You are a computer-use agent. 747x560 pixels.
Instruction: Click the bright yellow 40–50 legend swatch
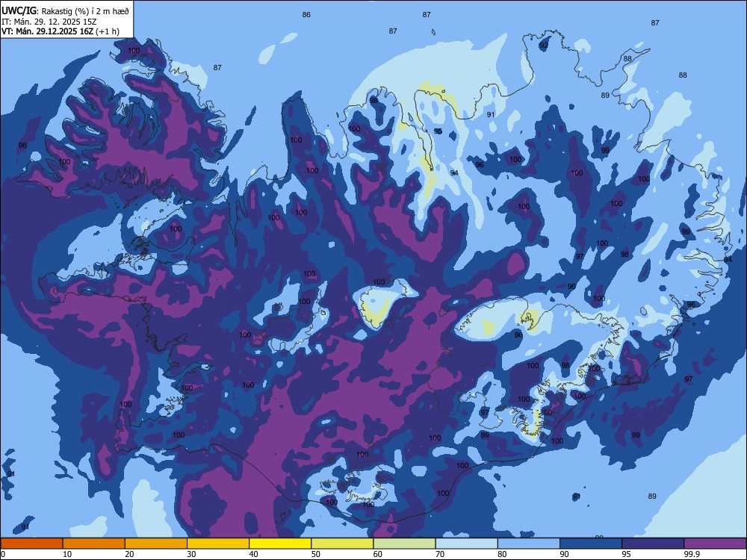coord(280,544)
